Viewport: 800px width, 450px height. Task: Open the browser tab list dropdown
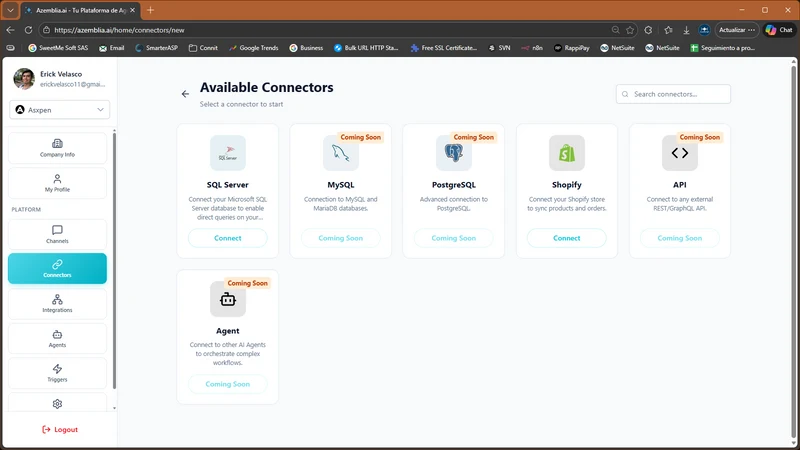point(10,10)
